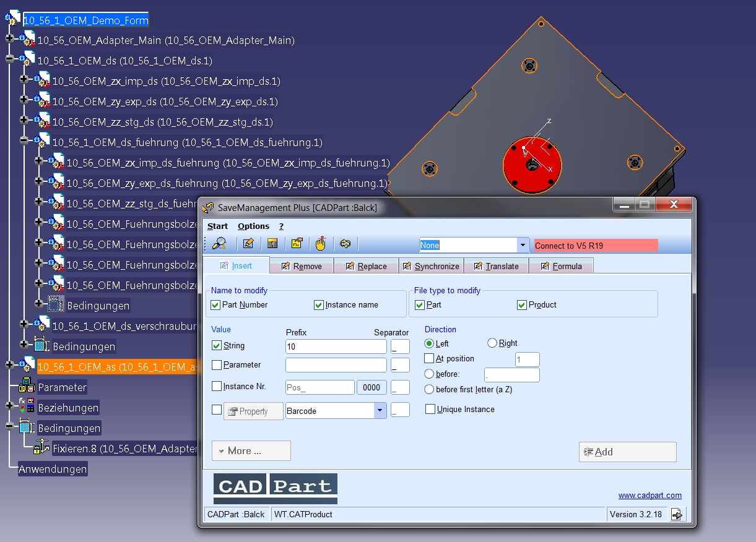Click the String prefix input field

[x=336, y=346]
